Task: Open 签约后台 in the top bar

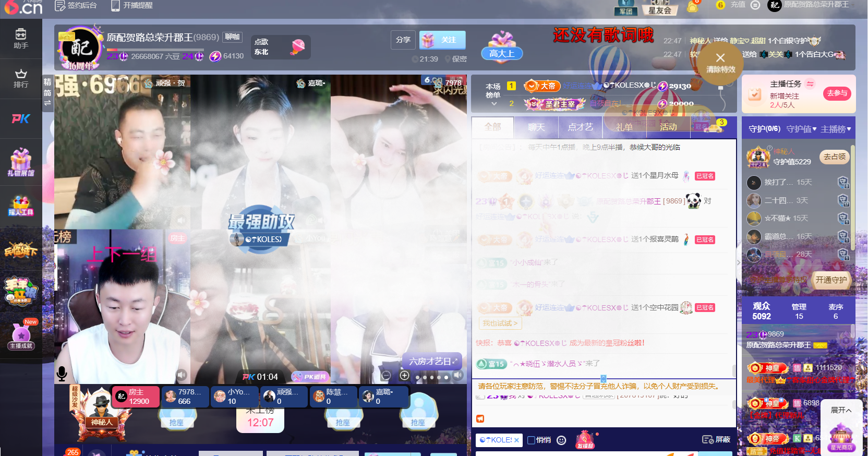Action: coord(76,5)
